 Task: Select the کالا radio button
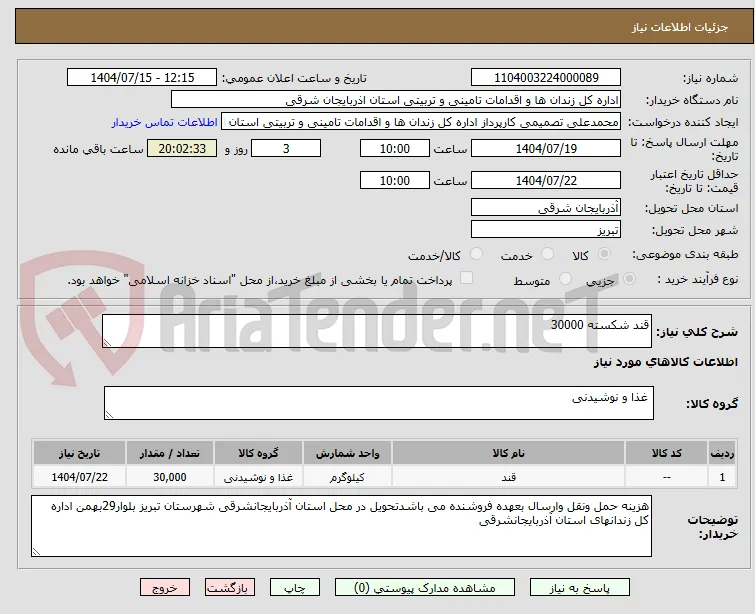pos(604,254)
